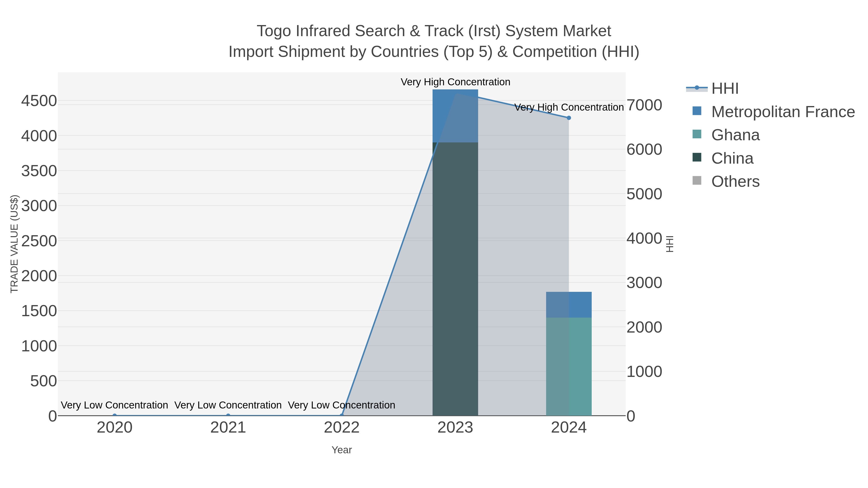Viewport: 868px width, 488px height.
Task: Click the 2500 left axis tick label
Action: [39, 241]
